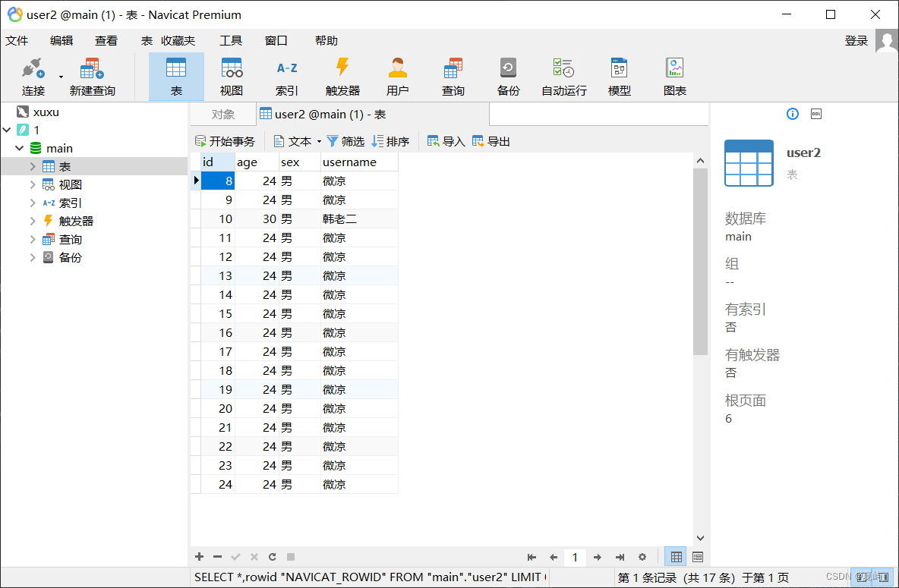Launch 自动运行 (Automation) from toolbar
This screenshot has width=899, height=588.
point(563,75)
